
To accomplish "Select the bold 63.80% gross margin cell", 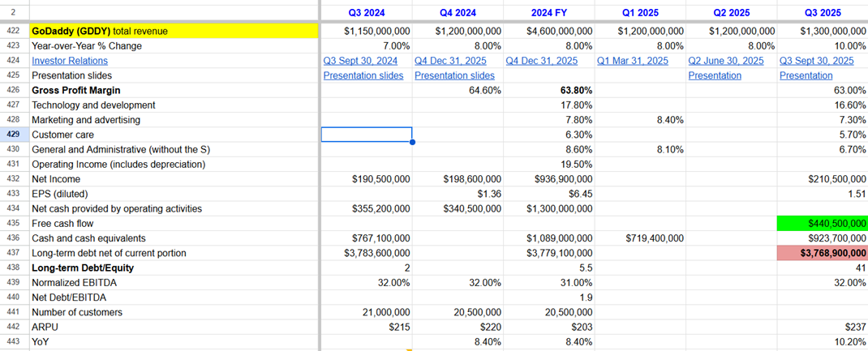I will click(549, 90).
